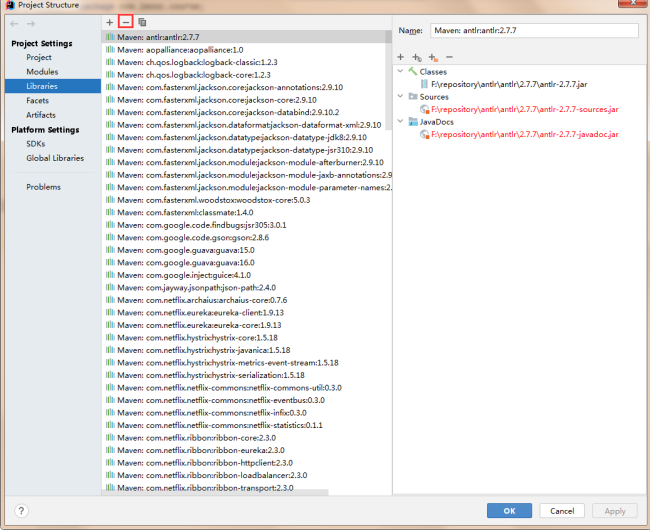Edit the library Name field
Image resolution: width=650 pixels, height=530 pixels.
click(534, 31)
